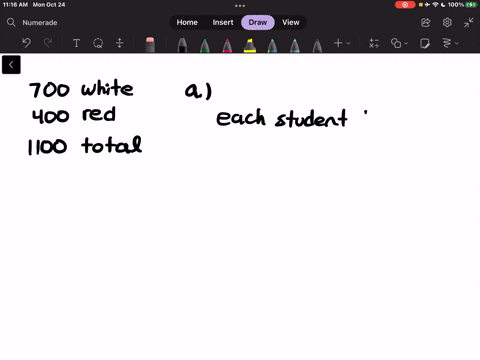The image size is (480, 360).
Task: Click the handwritten '1100 total' text
Action: pyautogui.click(x=85, y=146)
